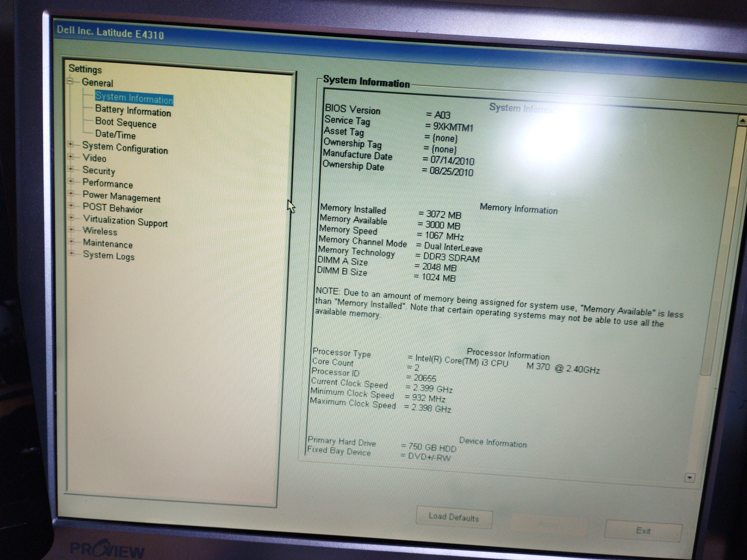Select the Performance category label
This screenshot has height=560, width=747.
click(x=107, y=183)
